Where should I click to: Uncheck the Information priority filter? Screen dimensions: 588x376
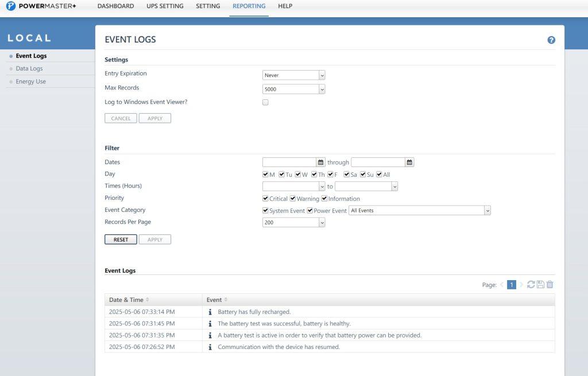point(324,198)
